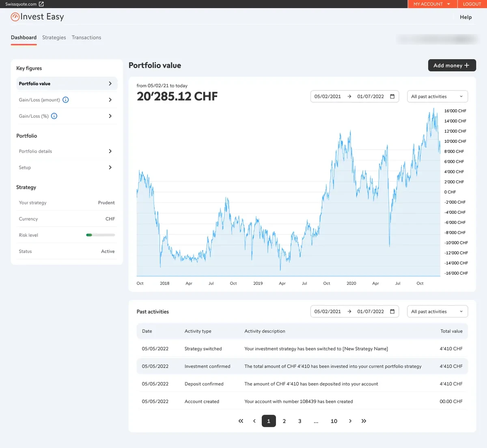Jump to last page using double-right arrows
This screenshot has height=448, width=487.
pyautogui.click(x=364, y=421)
